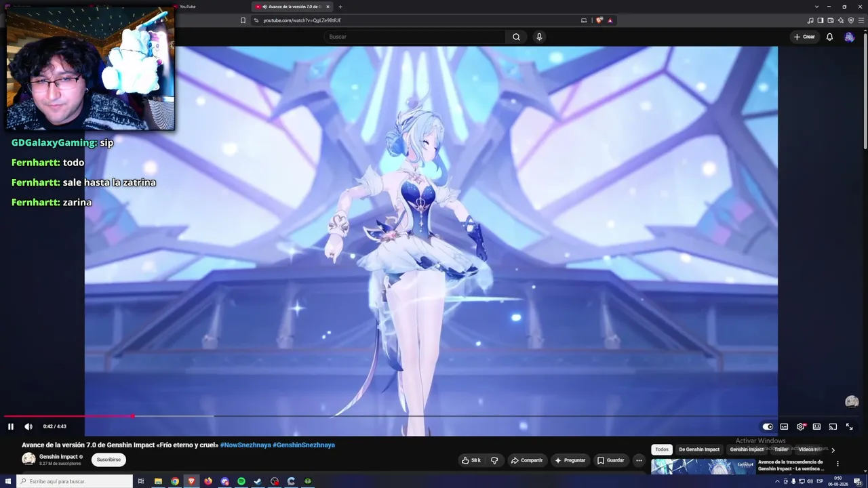Open the Genshin Impact channel avatar
868x488 pixels.
28,460
